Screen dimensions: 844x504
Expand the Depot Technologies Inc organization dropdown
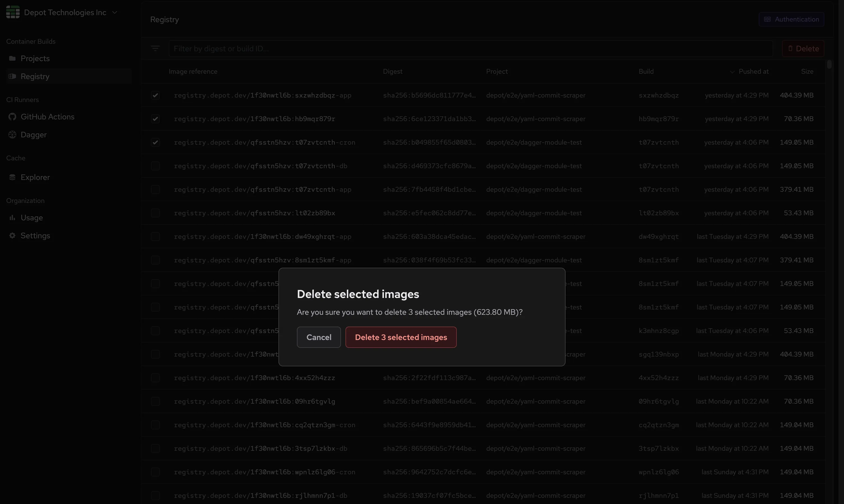coord(115,13)
